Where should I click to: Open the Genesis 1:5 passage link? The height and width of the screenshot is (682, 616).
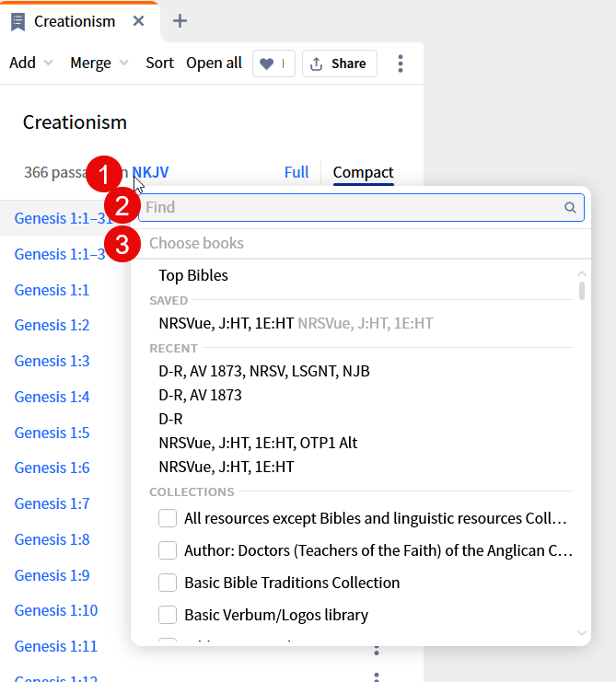52,433
